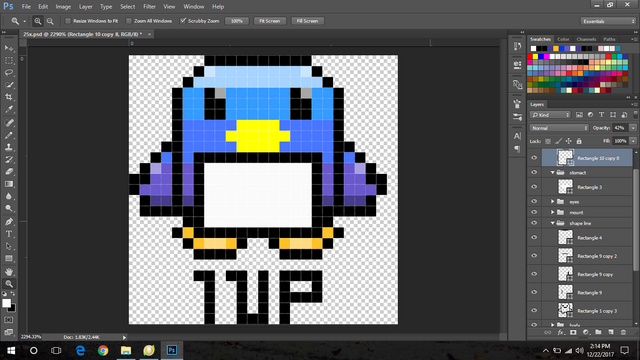Open the Filter menu
The height and width of the screenshot is (360, 640).
(x=149, y=7)
